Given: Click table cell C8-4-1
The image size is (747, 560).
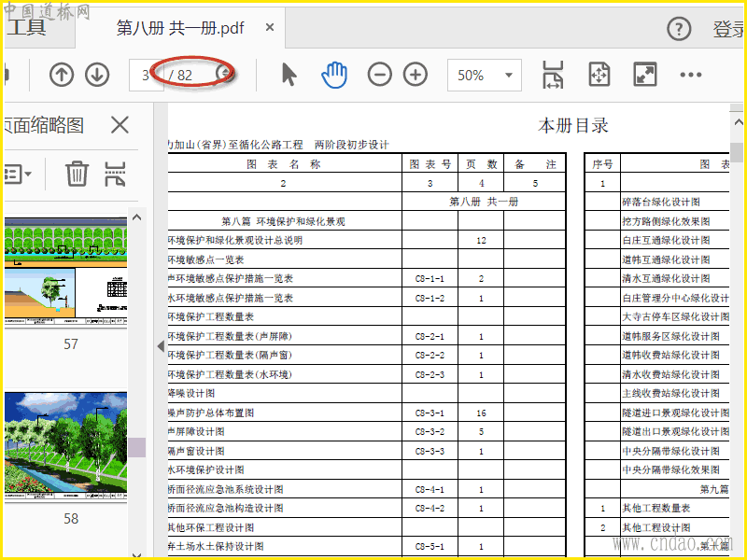Looking at the screenshot, I should point(430,489).
